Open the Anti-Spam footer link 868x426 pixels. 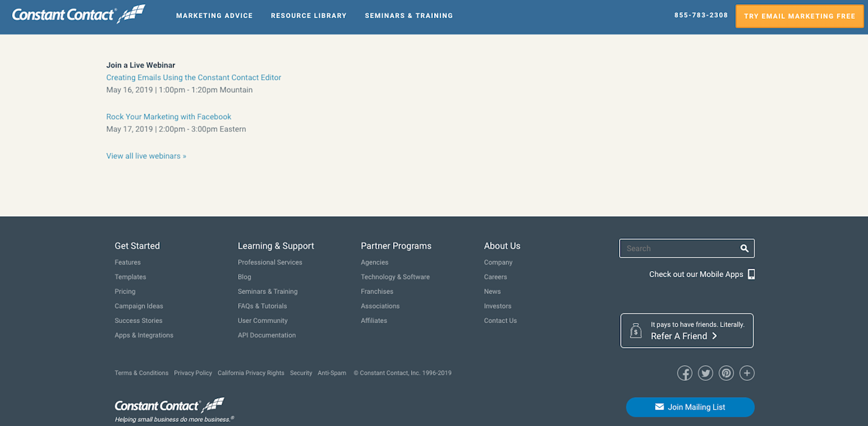pyautogui.click(x=332, y=373)
